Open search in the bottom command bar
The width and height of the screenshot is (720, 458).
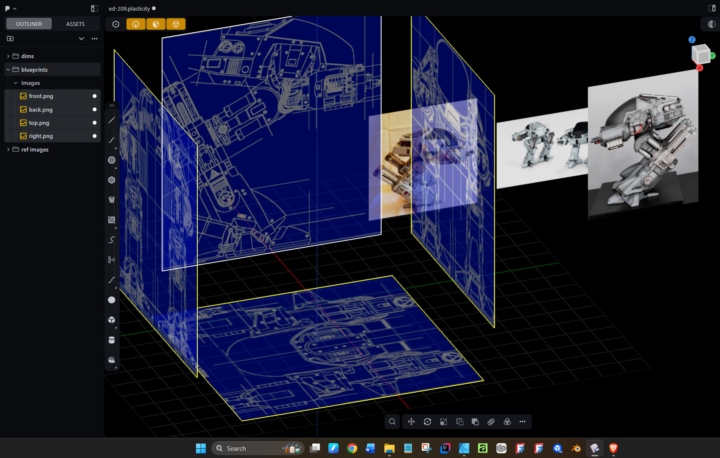pos(392,422)
